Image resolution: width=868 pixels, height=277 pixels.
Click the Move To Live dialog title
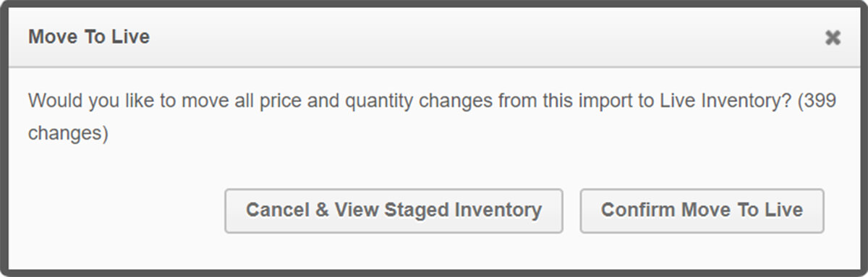[89, 37]
